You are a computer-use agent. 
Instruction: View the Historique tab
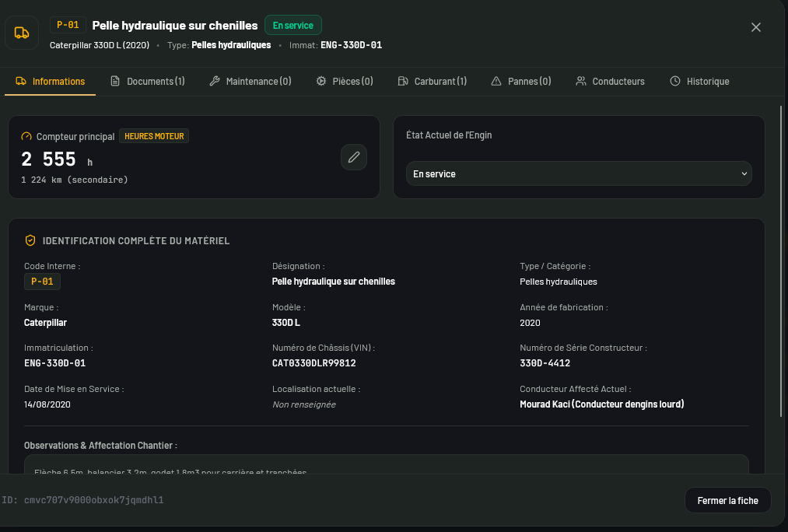point(699,82)
